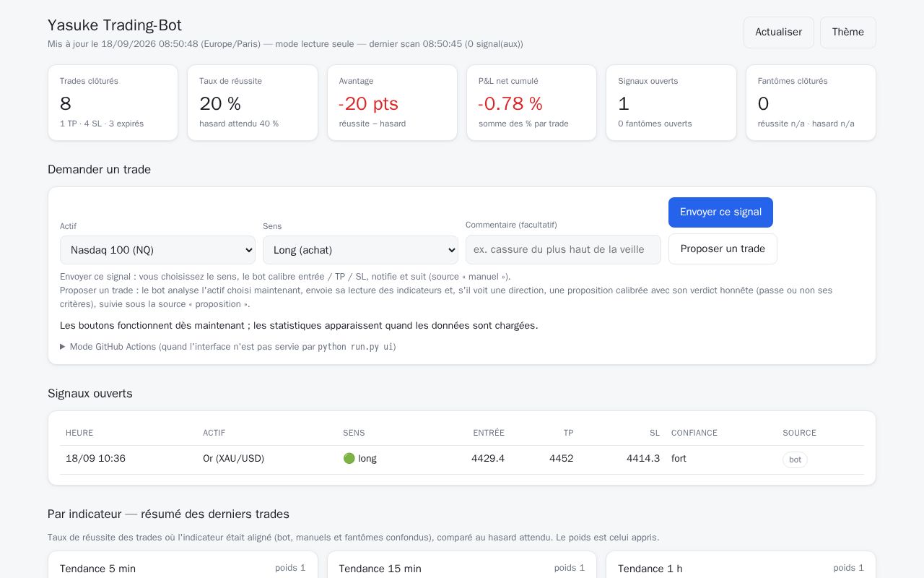Click the 'TP' column header

coord(568,433)
